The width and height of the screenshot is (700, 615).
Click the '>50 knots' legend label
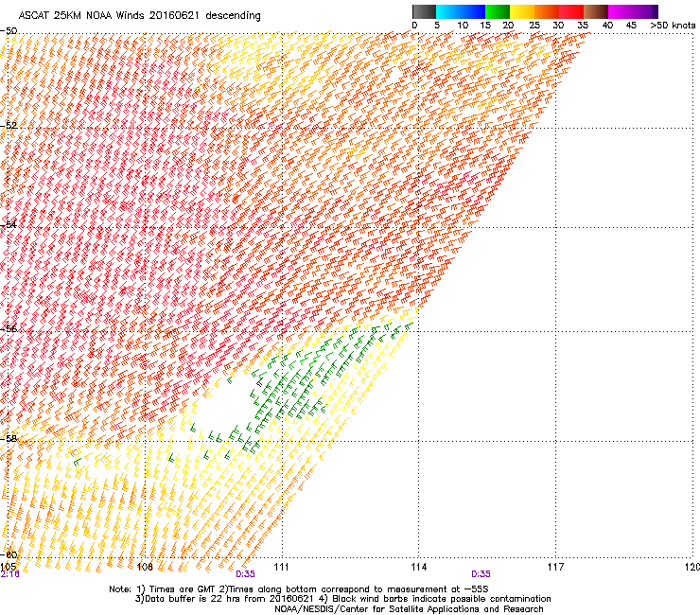click(x=673, y=26)
